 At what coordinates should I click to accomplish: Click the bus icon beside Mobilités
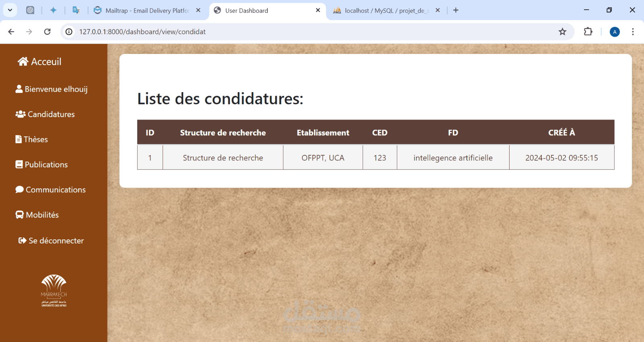tap(19, 215)
